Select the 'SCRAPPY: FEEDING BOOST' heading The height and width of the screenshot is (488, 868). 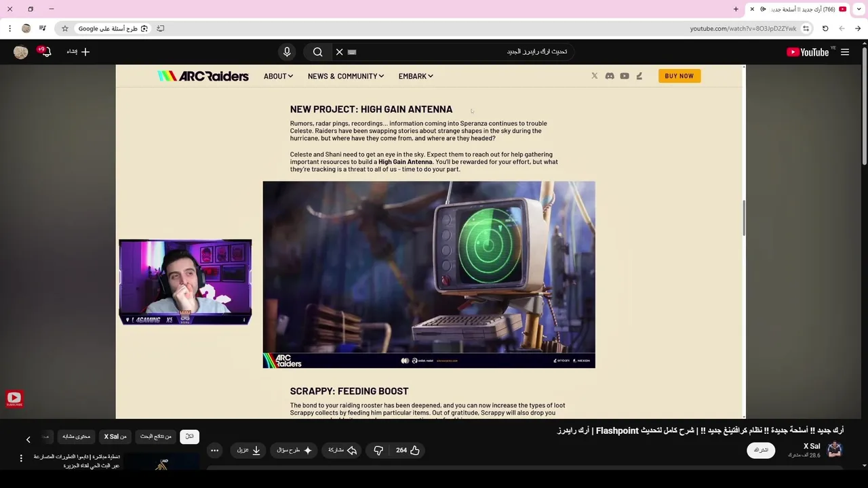pos(349,391)
